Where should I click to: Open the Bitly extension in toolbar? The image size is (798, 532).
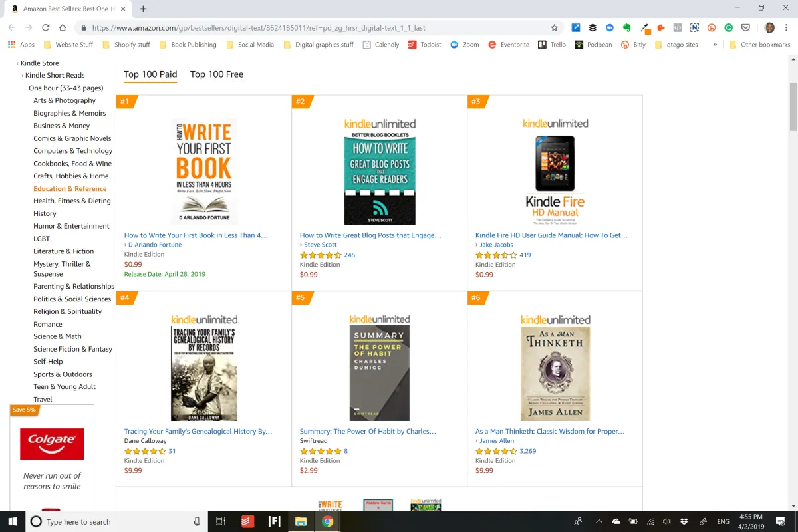tap(712, 28)
